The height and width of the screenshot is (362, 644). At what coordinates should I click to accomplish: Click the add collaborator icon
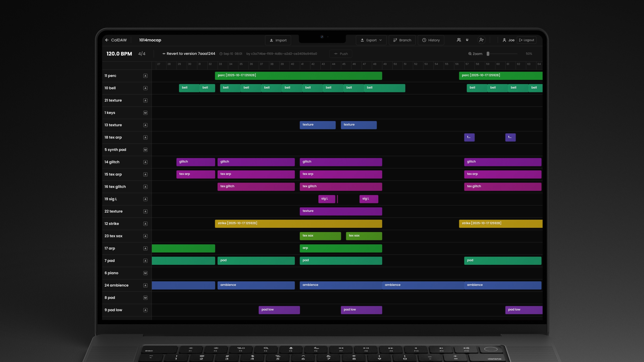[481, 40]
